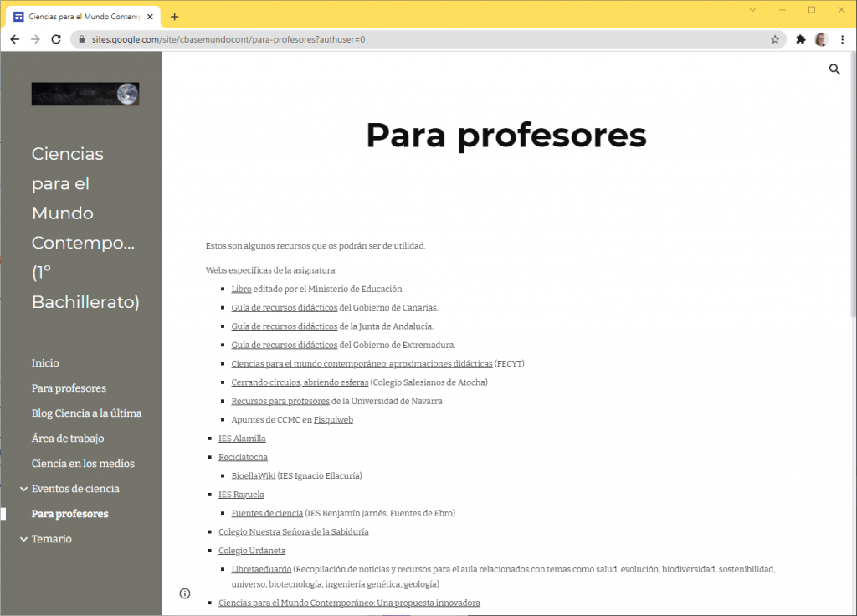The height and width of the screenshot is (616, 857).
Task: Open the BioellaWiki link
Action: pos(254,475)
